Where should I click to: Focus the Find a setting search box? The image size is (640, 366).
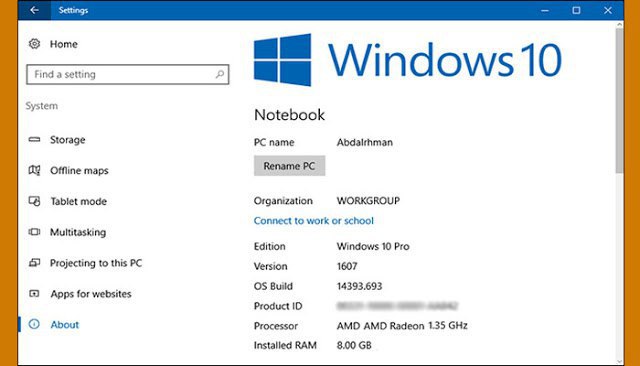click(127, 74)
